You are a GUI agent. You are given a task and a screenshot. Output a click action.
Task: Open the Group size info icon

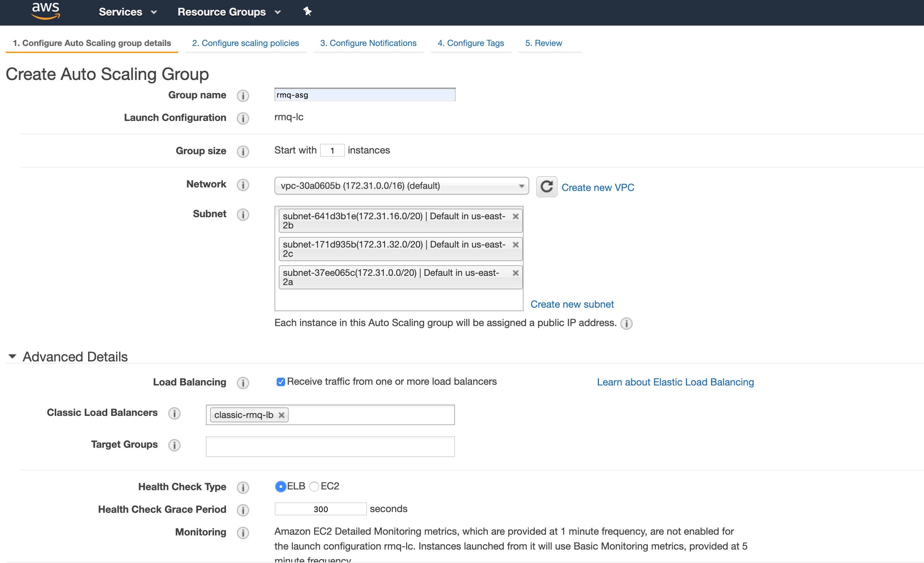[243, 151]
